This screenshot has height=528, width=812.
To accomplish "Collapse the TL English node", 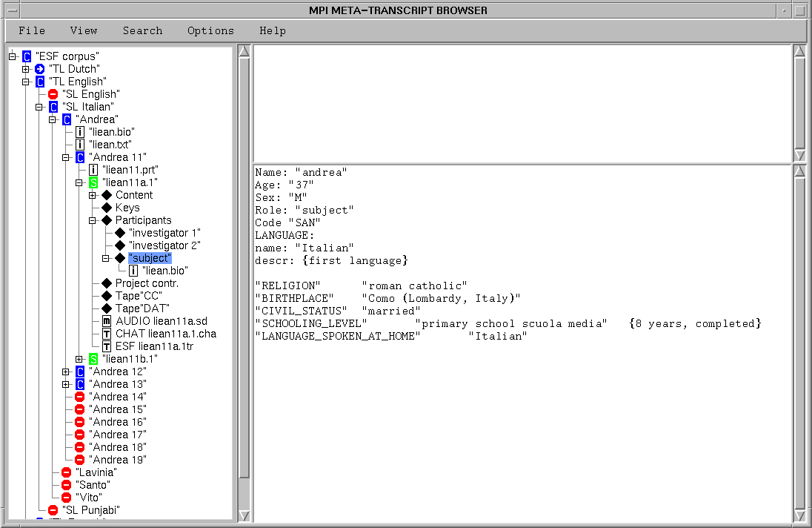I will (x=26, y=82).
